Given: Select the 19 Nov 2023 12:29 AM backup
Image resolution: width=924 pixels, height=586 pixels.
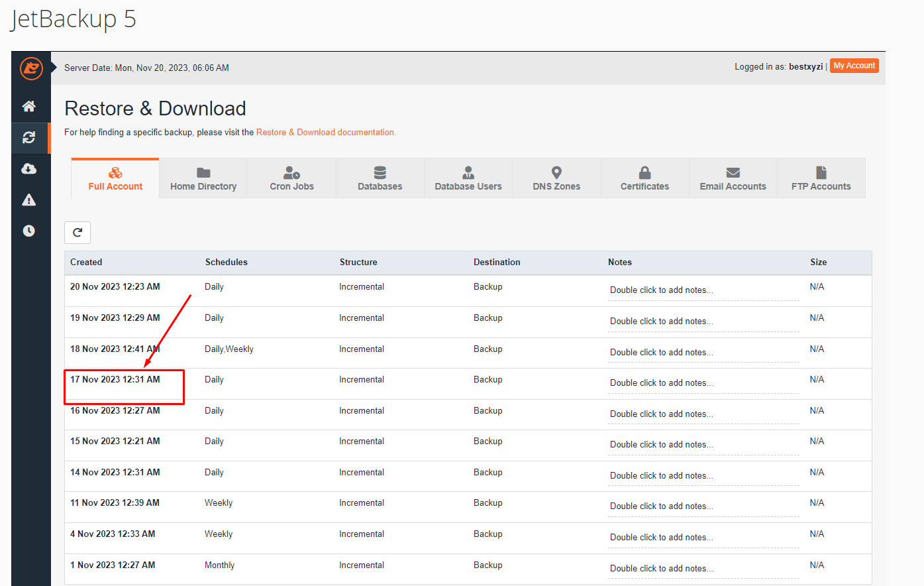Looking at the screenshot, I should pos(115,318).
